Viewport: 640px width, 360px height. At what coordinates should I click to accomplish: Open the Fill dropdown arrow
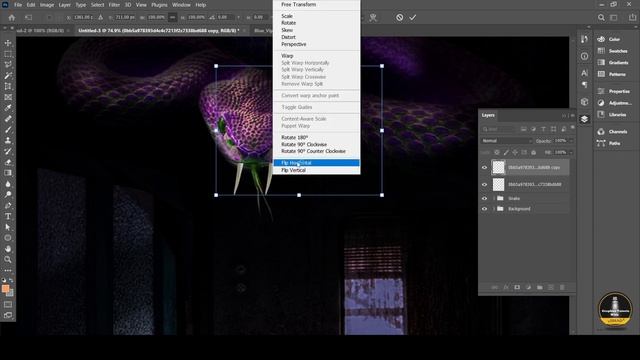pyautogui.click(x=571, y=152)
